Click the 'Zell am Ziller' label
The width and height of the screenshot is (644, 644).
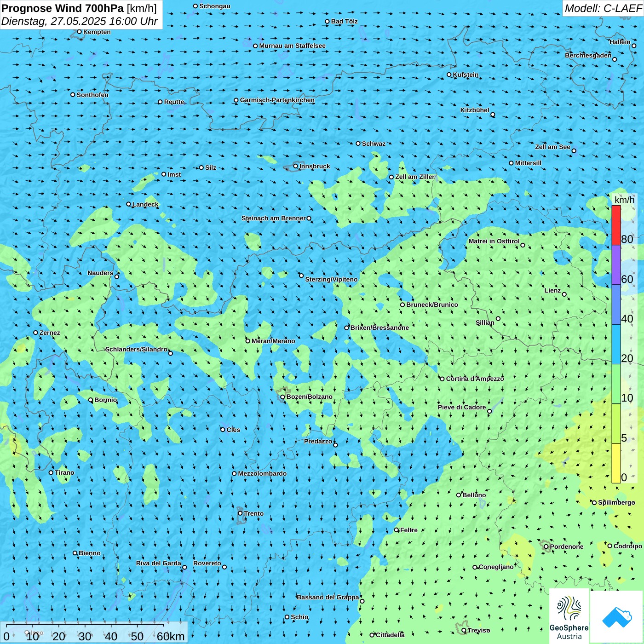415,177
